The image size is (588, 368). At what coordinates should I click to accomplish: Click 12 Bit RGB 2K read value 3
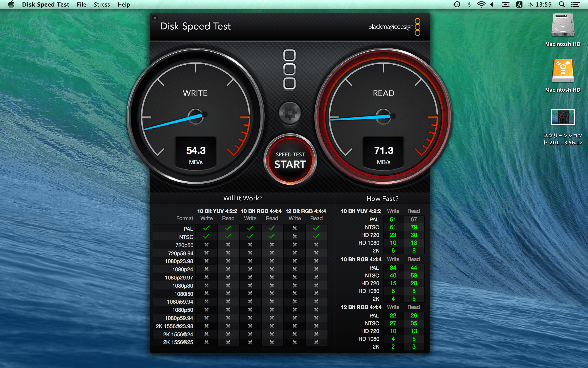[x=414, y=347]
